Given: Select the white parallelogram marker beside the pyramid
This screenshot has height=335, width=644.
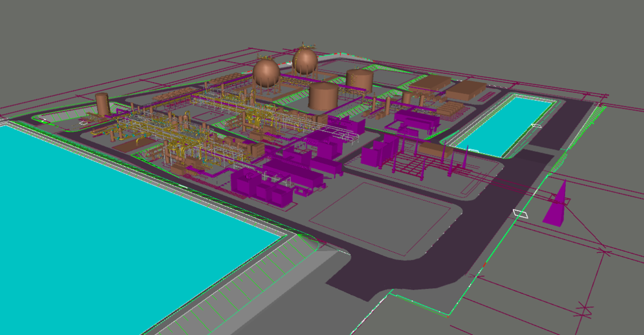Looking at the screenshot, I should 521,213.
